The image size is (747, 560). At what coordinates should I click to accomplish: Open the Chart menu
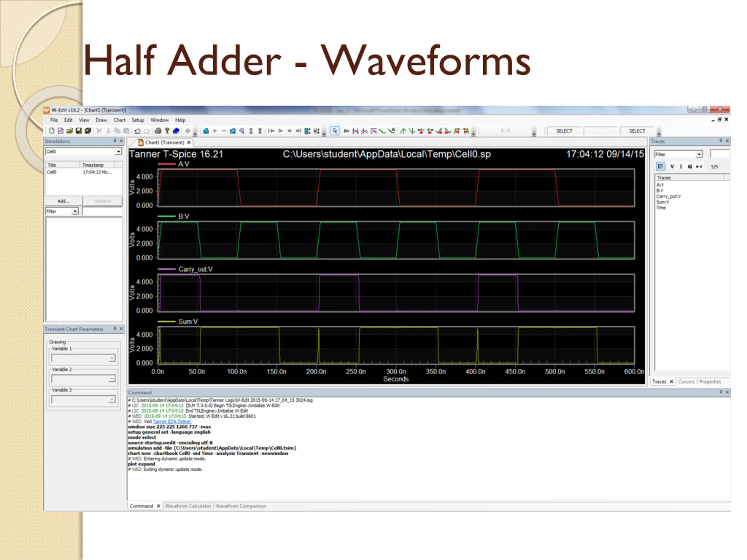tap(119, 120)
